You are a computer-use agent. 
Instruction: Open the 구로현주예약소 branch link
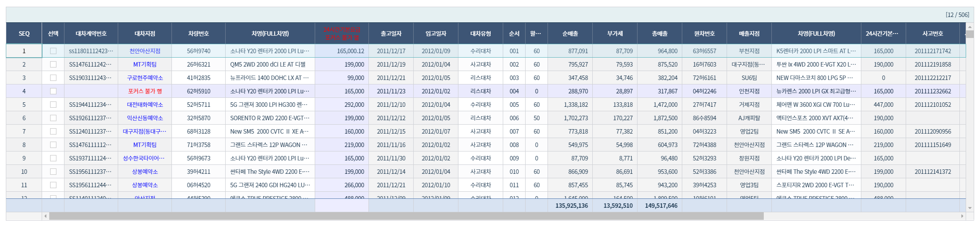coord(145,78)
